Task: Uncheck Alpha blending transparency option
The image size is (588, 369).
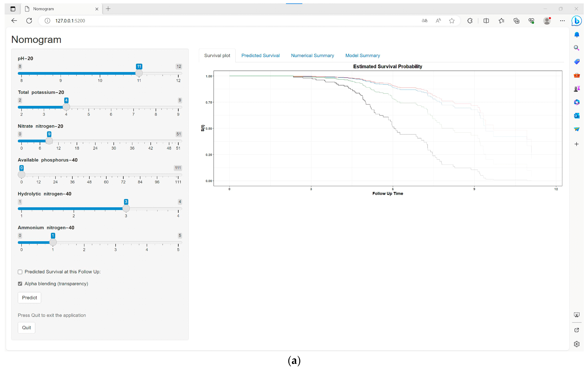Action: tap(20, 284)
